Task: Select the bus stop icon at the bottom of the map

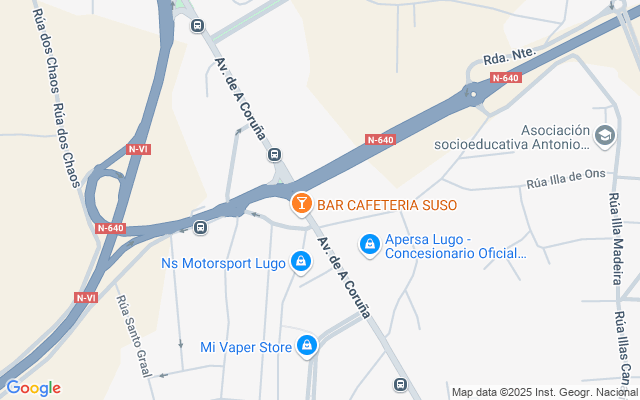Action: [x=400, y=384]
